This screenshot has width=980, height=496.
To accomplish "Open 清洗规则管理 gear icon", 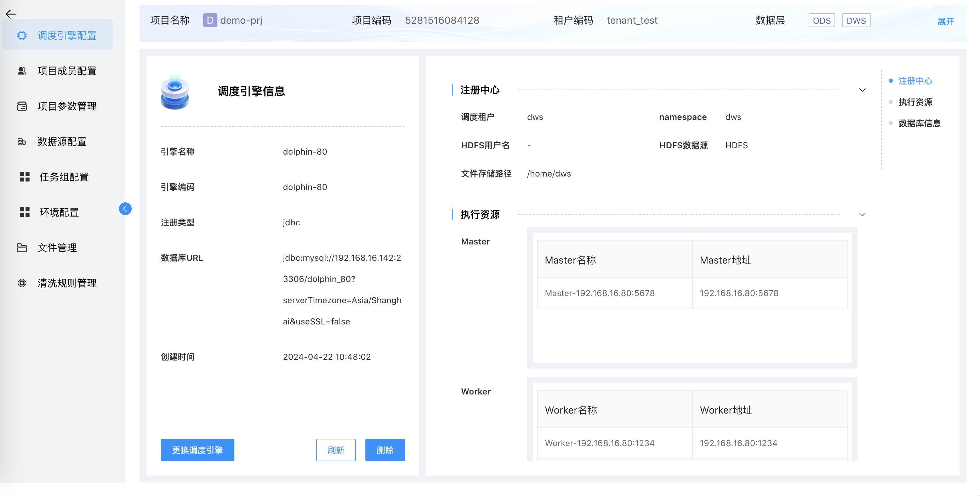I will (x=22, y=283).
